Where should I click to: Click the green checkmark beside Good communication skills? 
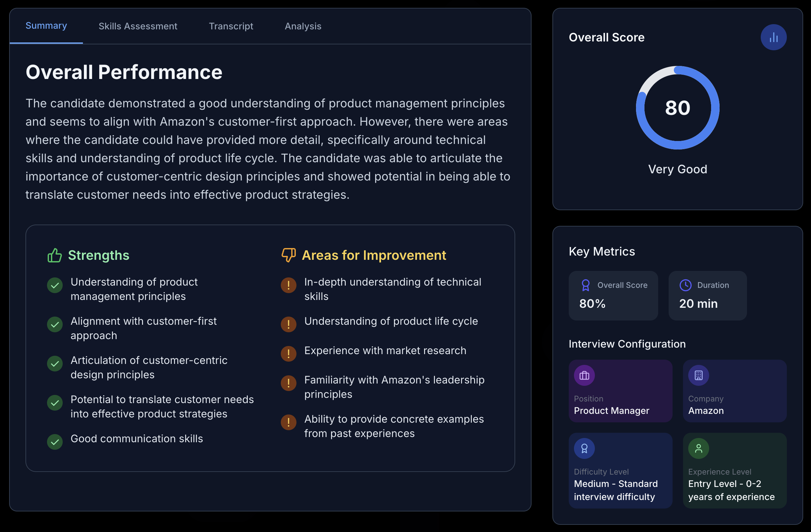(55, 442)
